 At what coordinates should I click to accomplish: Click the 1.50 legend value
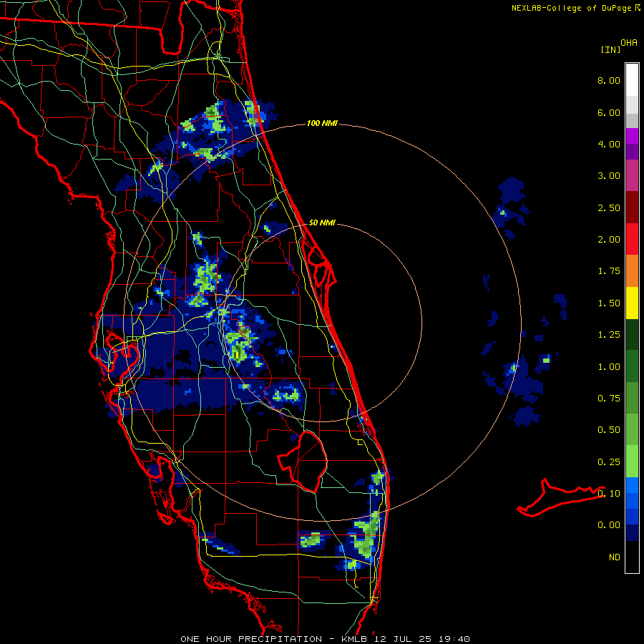[609, 303]
